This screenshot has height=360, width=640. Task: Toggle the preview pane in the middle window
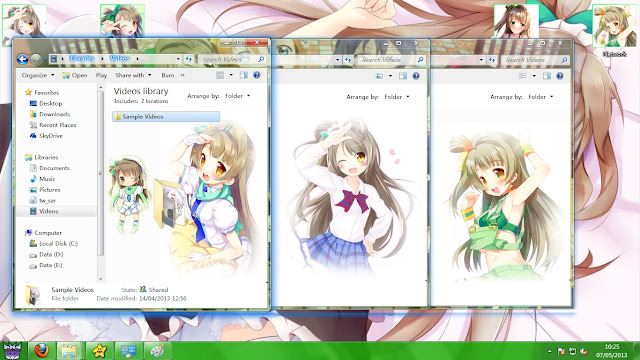tap(403, 76)
